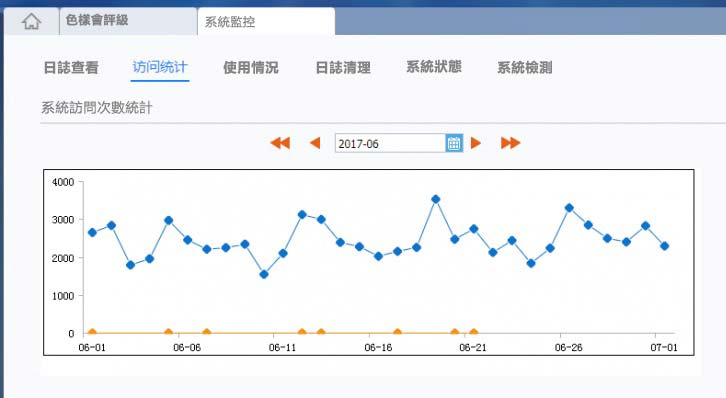
Task: Click the highest blue point near 06-19
Action: pos(436,199)
